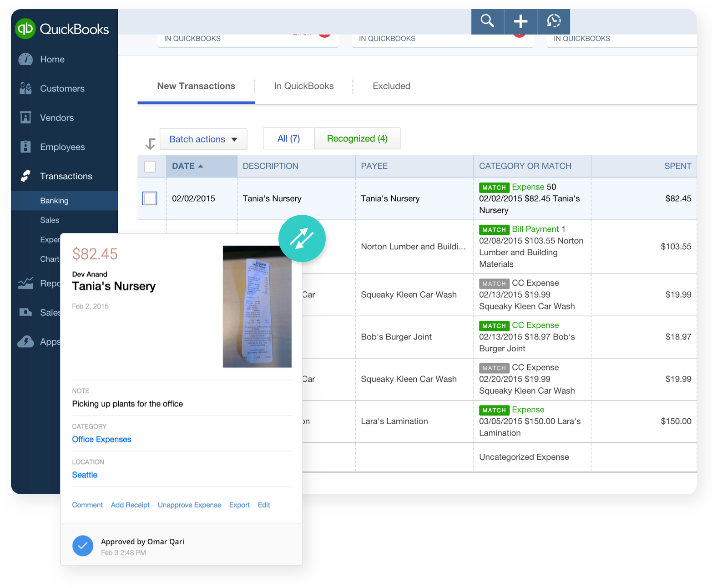Open Home in the sidebar

(x=52, y=59)
